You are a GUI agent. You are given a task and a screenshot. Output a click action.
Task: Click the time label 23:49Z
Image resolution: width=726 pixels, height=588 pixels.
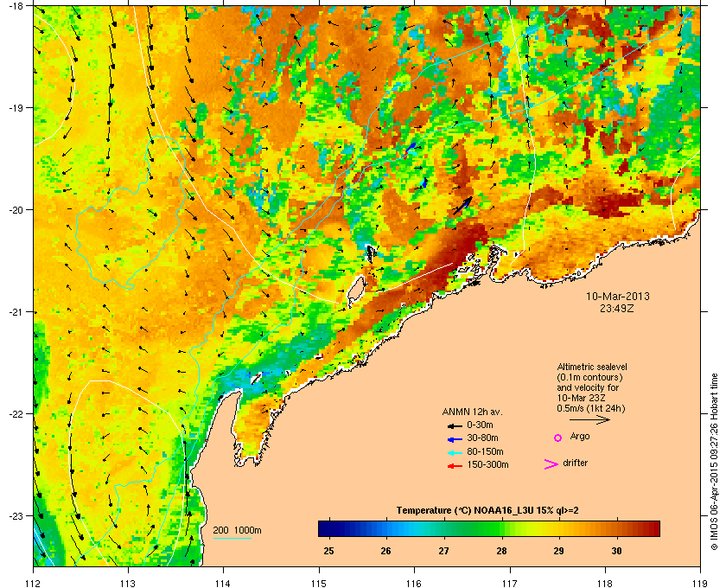[617, 308]
